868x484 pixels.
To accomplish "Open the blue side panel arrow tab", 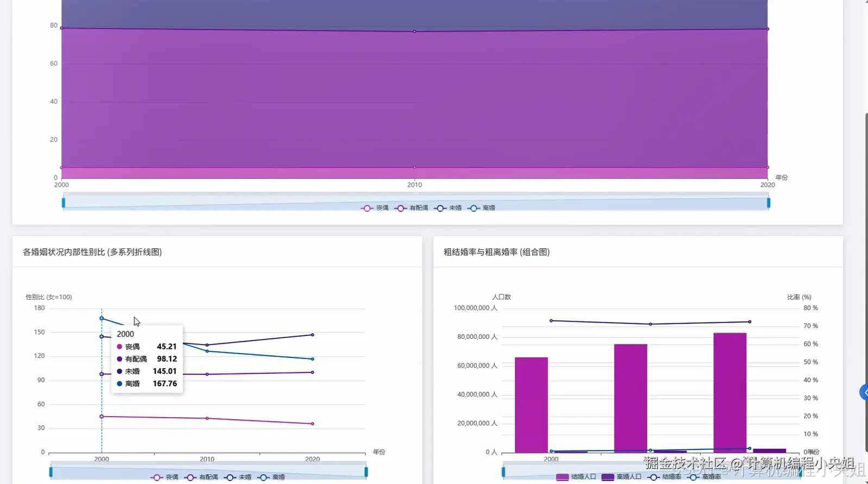I will (864, 392).
